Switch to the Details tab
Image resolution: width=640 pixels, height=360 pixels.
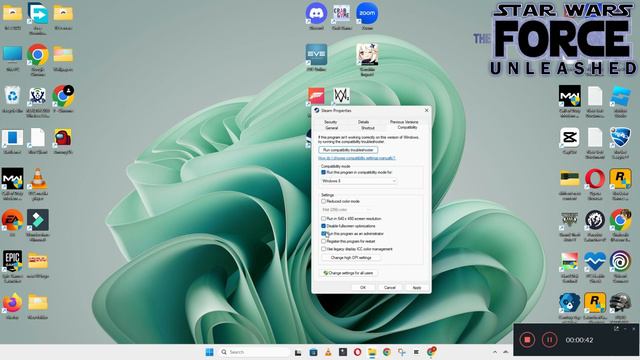363,122
